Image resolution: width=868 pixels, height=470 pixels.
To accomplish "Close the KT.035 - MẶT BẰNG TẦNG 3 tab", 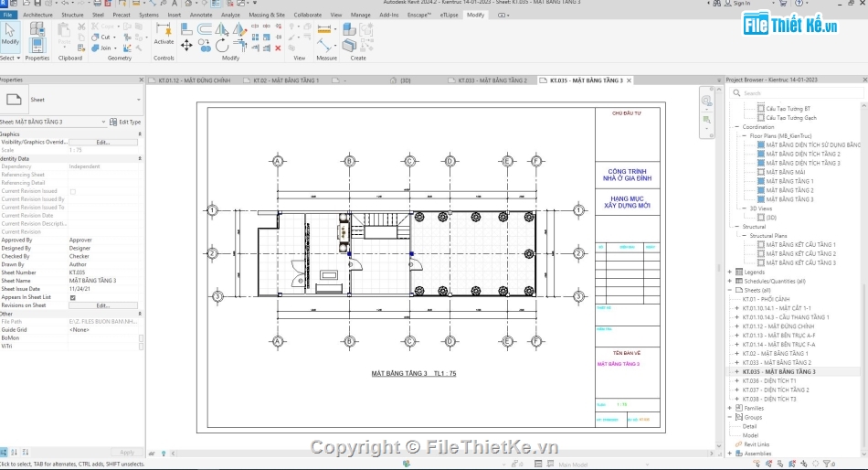I will click(629, 80).
